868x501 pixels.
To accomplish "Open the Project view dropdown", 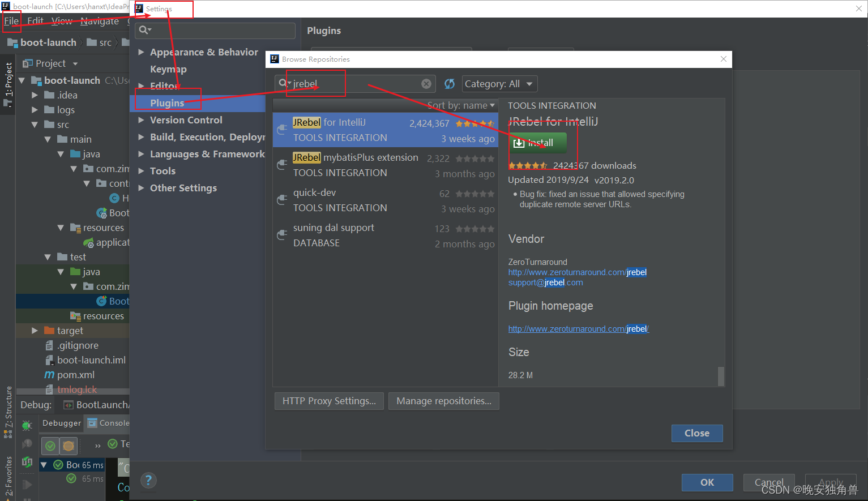I will click(x=75, y=63).
